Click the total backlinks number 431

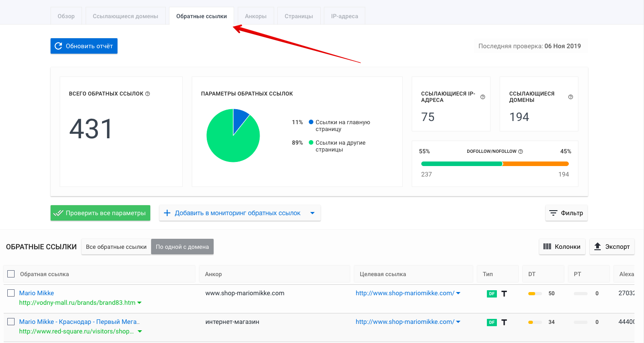tap(91, 129)
